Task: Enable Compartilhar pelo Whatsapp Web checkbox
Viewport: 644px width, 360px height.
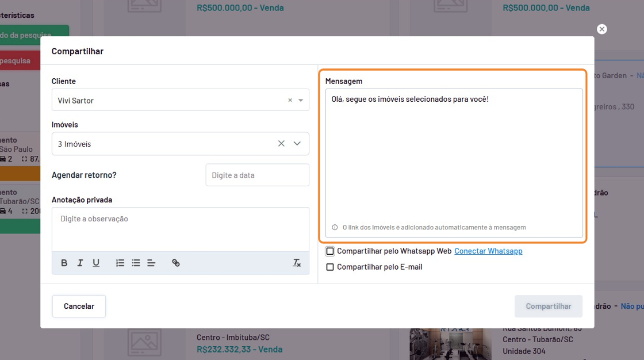Action: [330, 251]
